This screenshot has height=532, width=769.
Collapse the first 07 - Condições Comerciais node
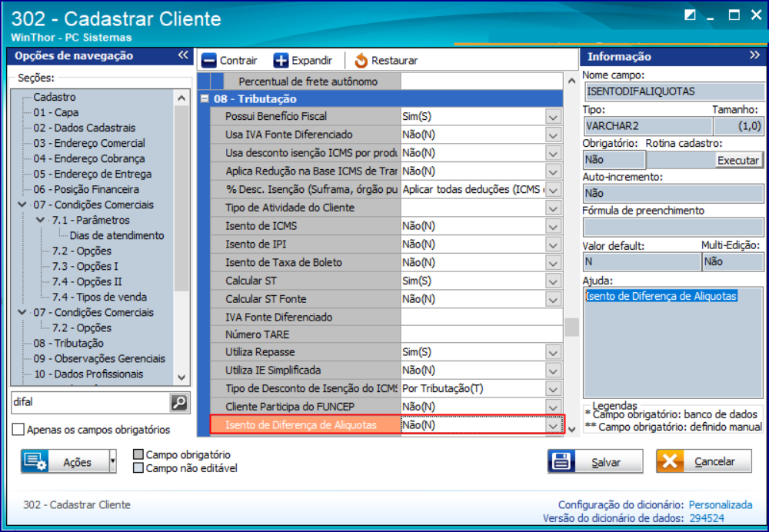coord(22,204)
